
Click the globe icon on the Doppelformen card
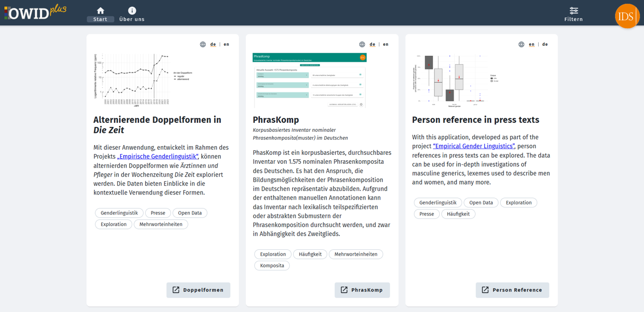(x=203, y=44)
